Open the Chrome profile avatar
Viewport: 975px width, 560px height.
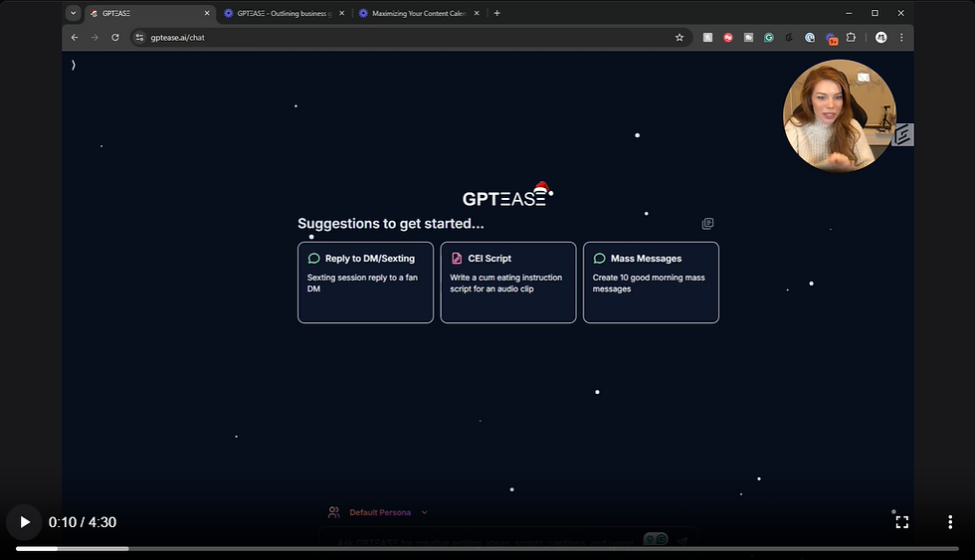tap(880, 37)
